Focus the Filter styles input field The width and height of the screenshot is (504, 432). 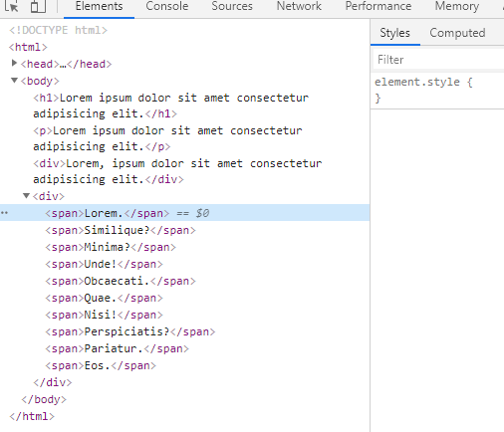point(438,60)
